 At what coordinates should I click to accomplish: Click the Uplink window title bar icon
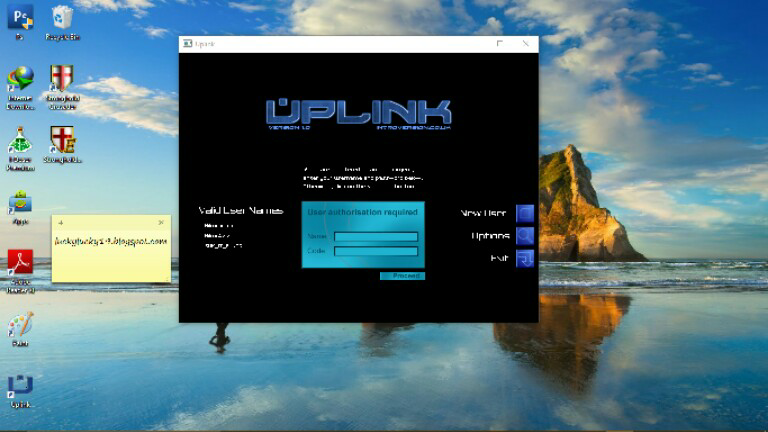(187, 44)
